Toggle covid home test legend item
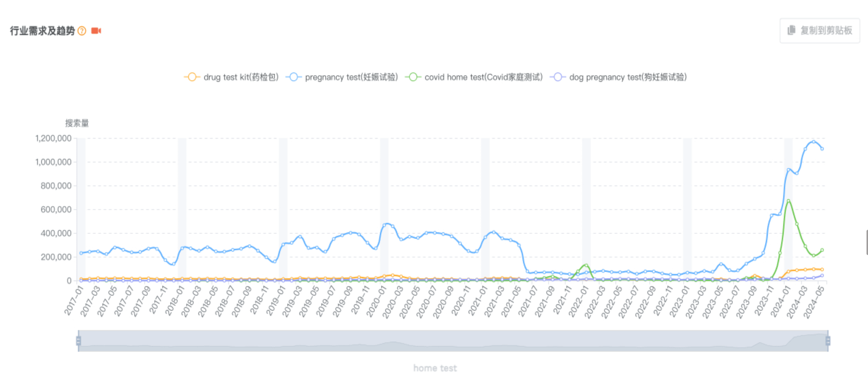The height and width of the screenshot is (382, 868). point(474,77)
